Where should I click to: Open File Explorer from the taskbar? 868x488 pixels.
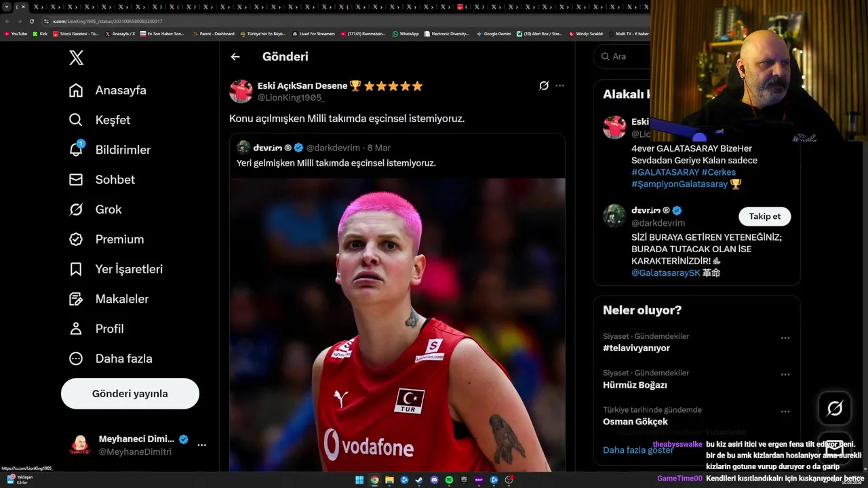(389, 480)
